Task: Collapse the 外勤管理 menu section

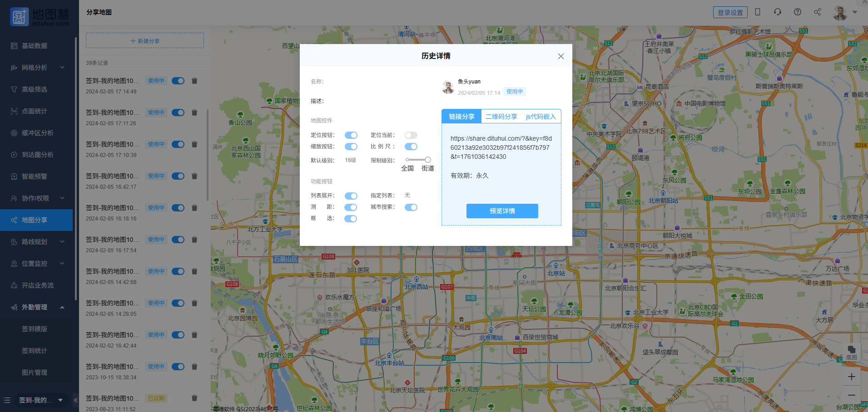Action: (x=62, y=307)
